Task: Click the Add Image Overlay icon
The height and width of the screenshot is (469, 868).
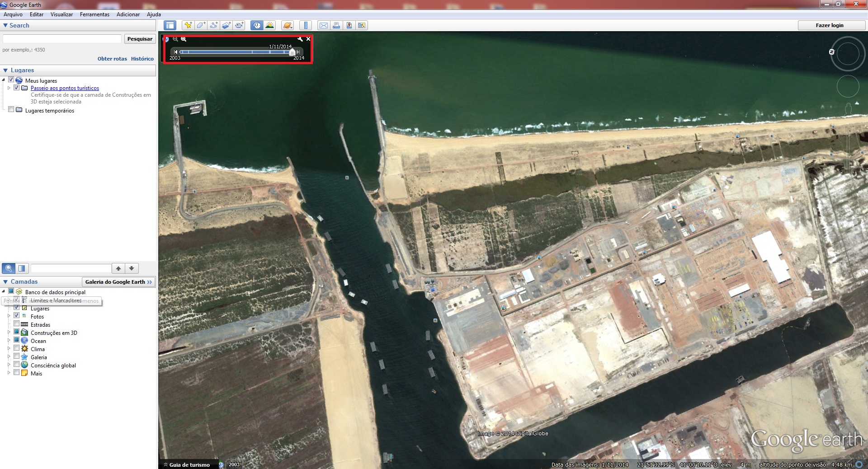Action: click(x=226, y=25)
